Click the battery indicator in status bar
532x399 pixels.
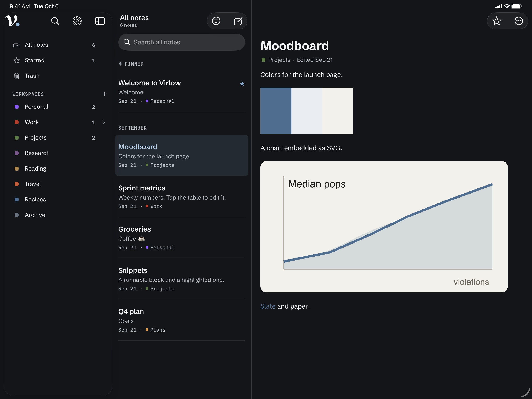516,6
